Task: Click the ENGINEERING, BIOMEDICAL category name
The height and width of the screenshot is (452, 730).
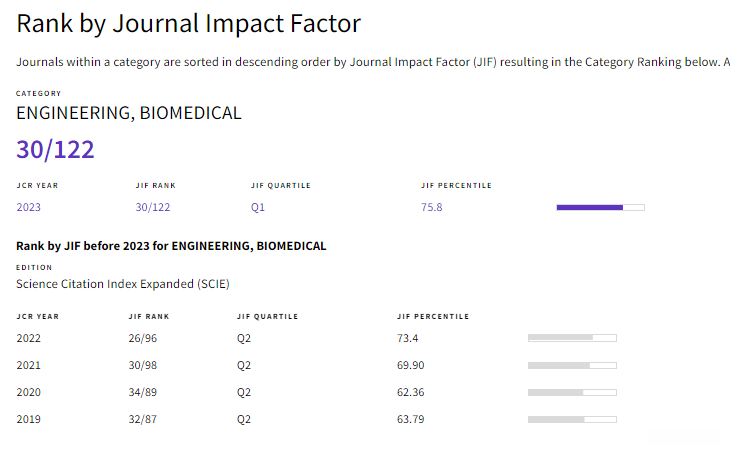Action: 128,113
